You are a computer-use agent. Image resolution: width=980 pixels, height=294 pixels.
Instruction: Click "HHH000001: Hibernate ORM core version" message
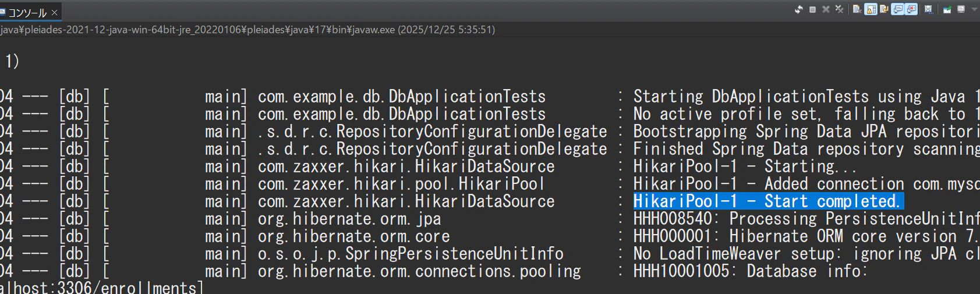click(806, 236)
